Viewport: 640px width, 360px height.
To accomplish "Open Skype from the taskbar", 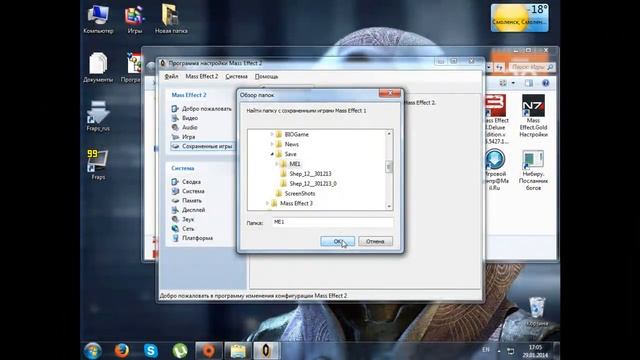I will (151, 351).
